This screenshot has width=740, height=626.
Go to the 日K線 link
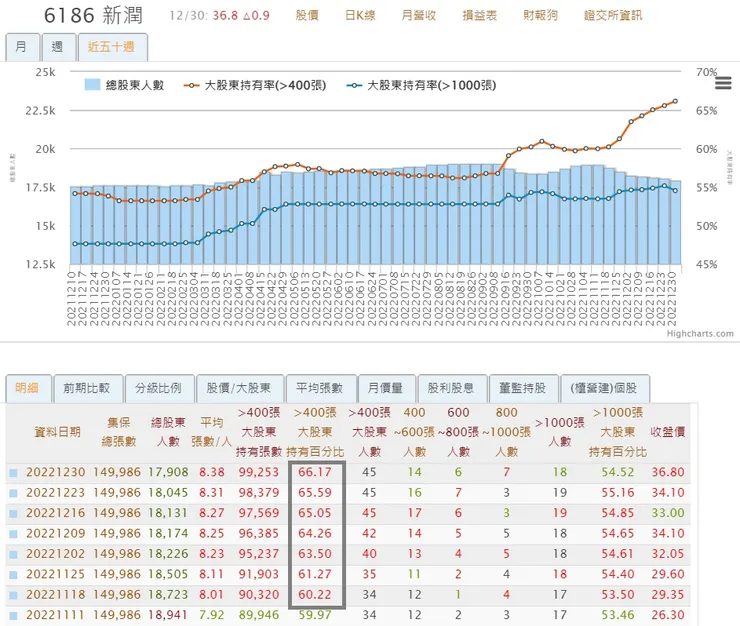[361, 16]
